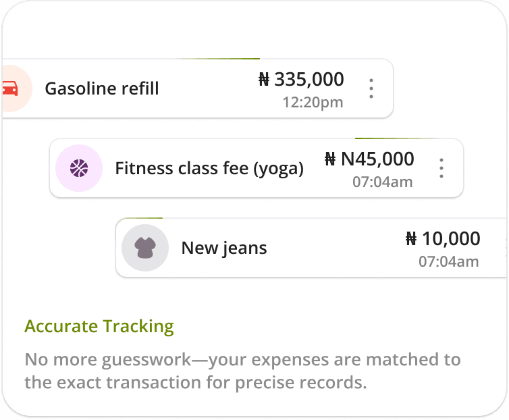Image resolution: width=509 pixels, height=420 pixels.
Task: Click the grey t-shirt clothing icon
Action: coord(145,248)
